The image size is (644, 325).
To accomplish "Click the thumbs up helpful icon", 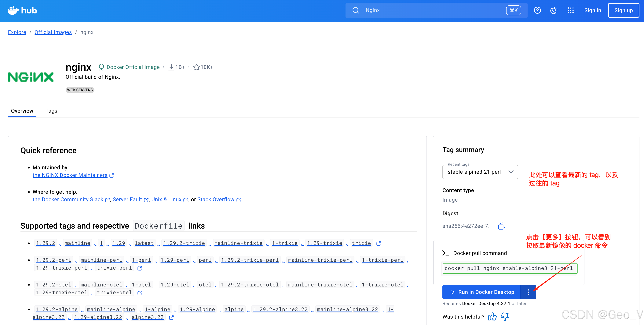I will pos(492,316).
